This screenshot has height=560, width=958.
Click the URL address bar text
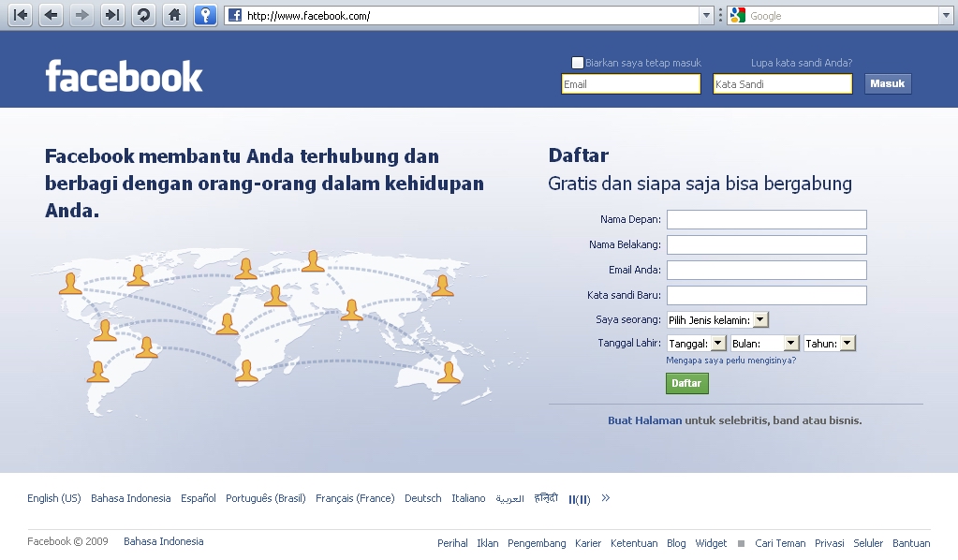click(x=308, y=16)
